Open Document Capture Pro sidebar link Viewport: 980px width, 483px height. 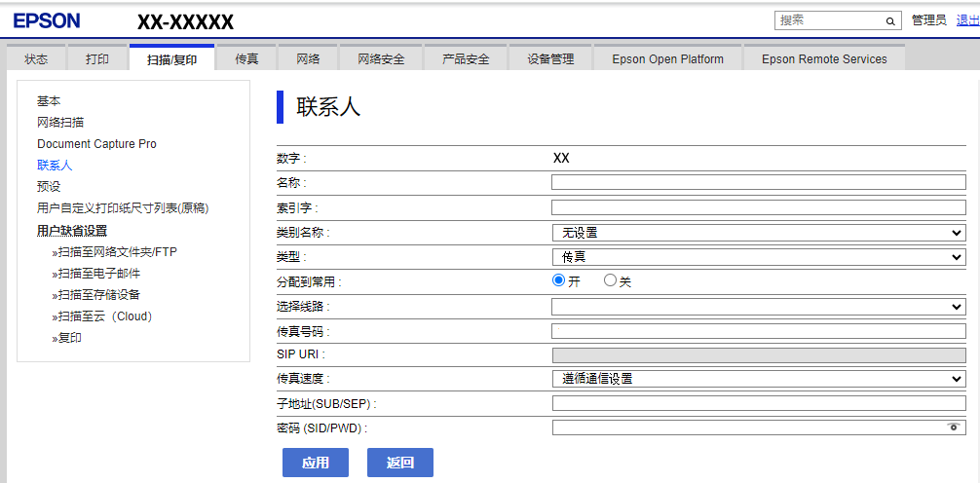pyautogui.click(x=96, y=144)
